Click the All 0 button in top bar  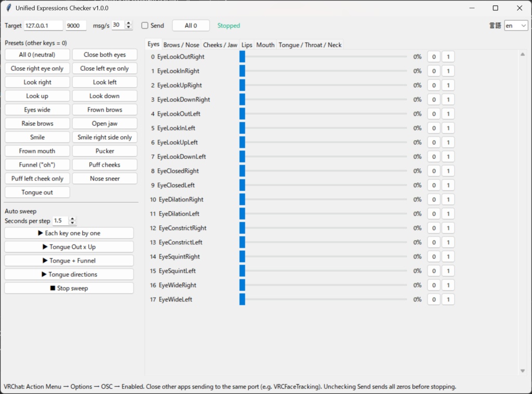191,25
